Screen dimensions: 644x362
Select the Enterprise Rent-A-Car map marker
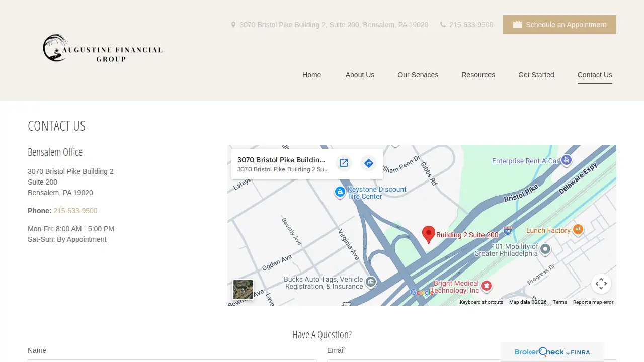point(567,160)
